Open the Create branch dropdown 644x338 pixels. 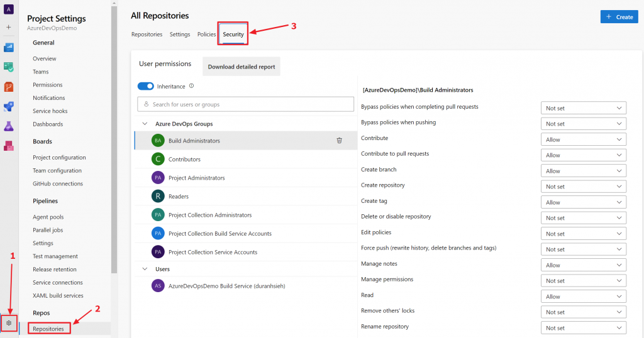pos(583,171)
